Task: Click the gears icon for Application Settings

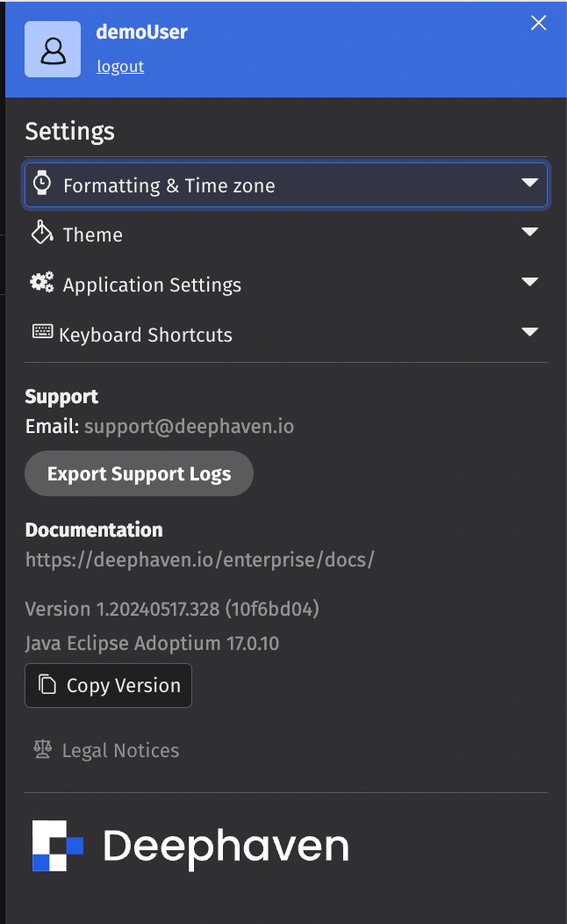Action: tap(41, 283)
